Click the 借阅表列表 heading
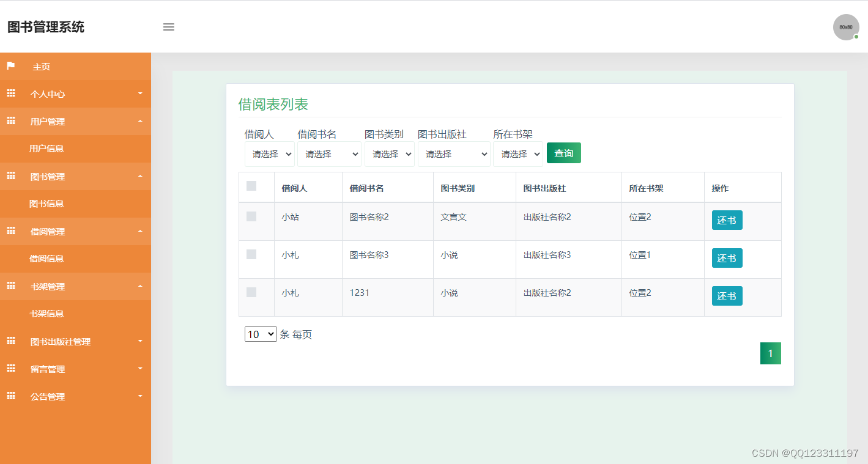Image resolution: width=868 pixels, height=464 pixels. pos(273,104)
